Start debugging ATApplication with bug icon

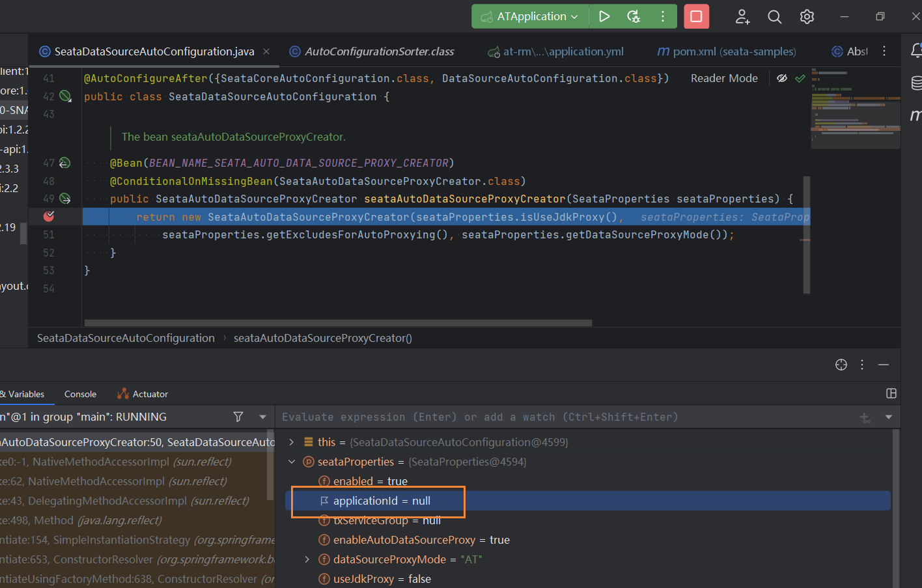pos(634,16)
